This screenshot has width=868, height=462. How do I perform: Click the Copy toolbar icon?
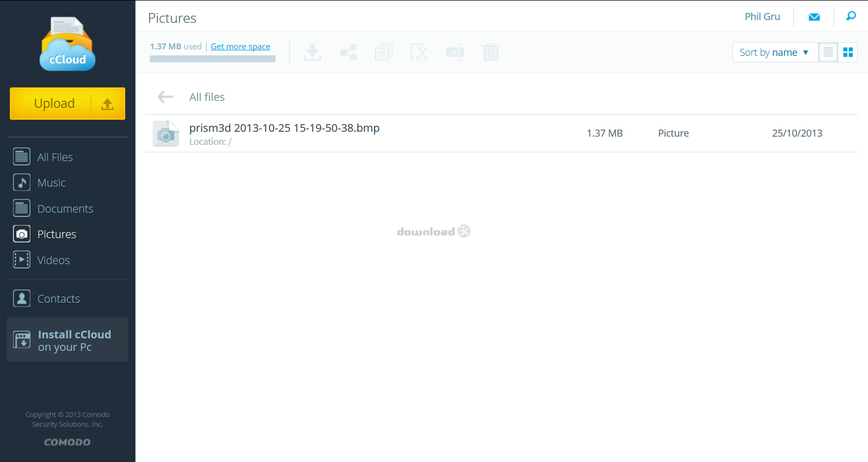pos(384,52)
